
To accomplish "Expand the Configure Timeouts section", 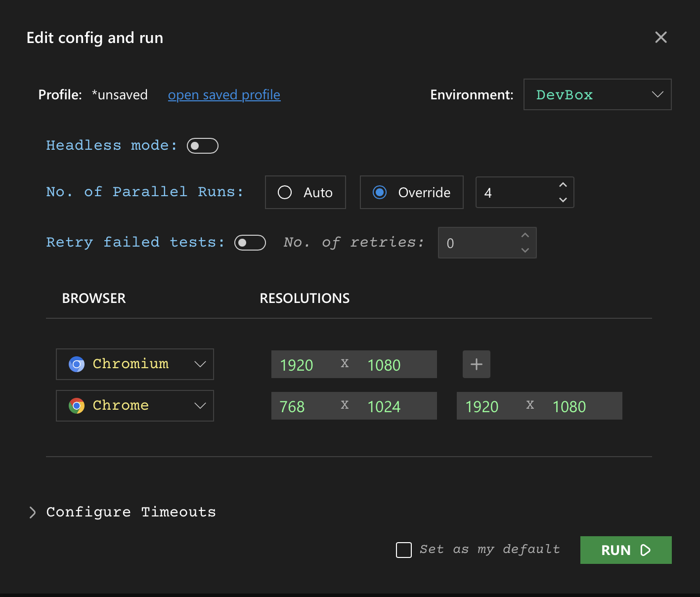I will tap(33, 512).
